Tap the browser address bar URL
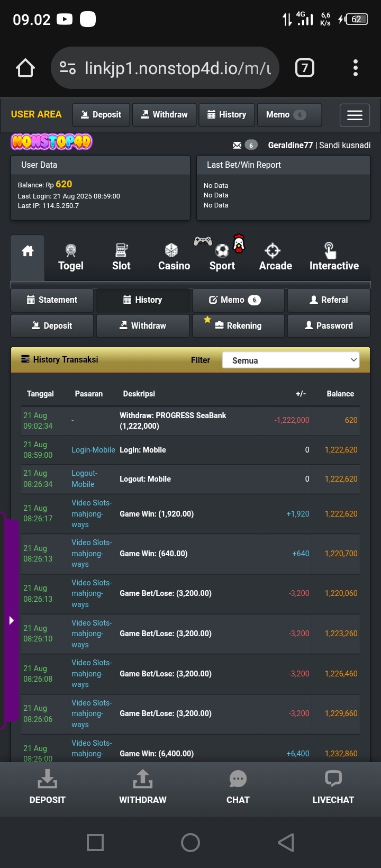381x868 pixels. click(x=177, y=68)
